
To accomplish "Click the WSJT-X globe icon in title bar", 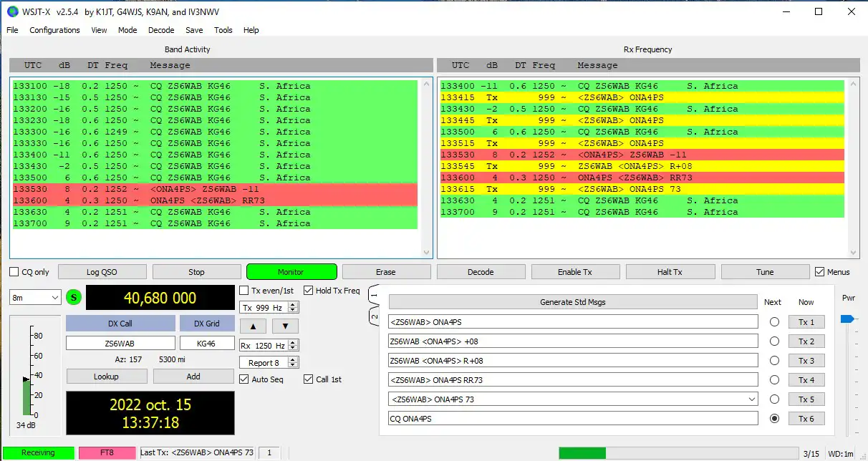I will 12,11.
